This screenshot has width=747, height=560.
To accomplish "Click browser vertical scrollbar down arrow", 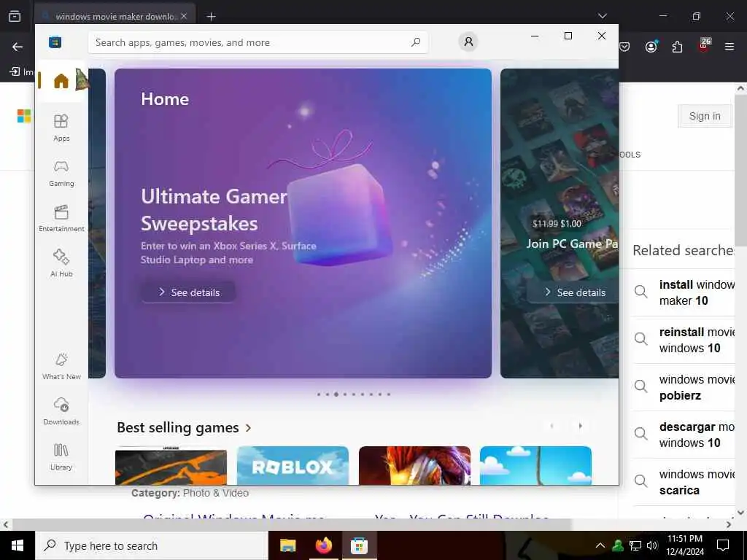I will tap(741, 513).
